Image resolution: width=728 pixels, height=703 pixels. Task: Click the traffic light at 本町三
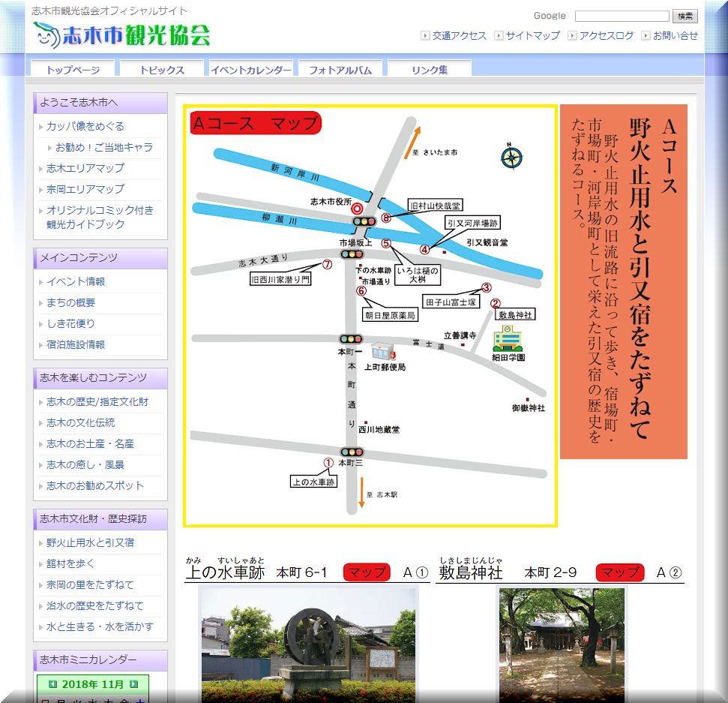[x=352, y=452]
